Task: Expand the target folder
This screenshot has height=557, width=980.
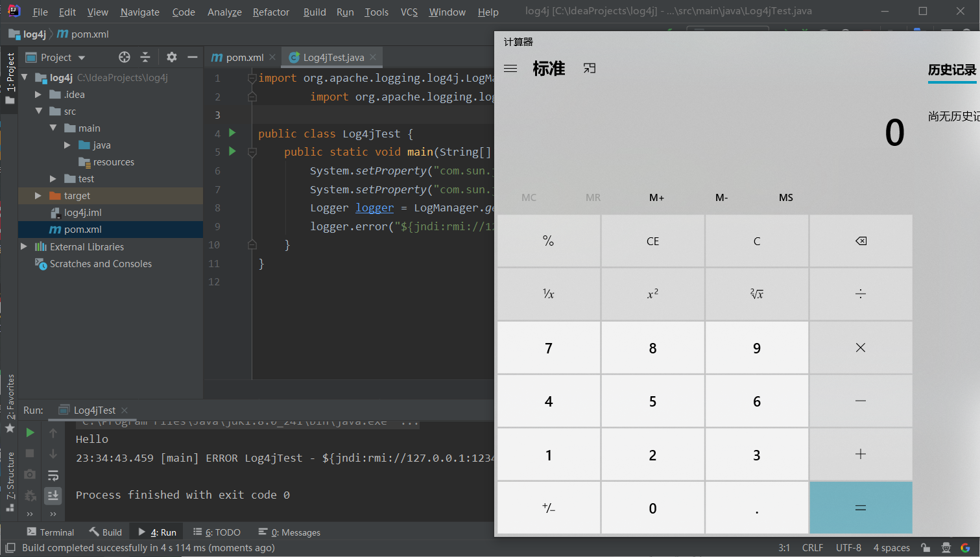Action: tap(38, 196)
